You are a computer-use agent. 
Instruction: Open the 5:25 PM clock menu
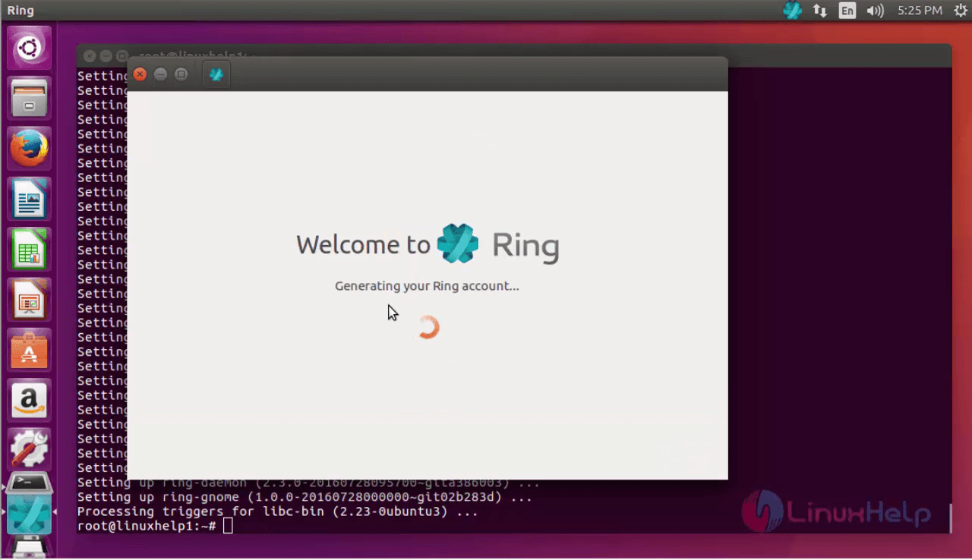(920, 11)
